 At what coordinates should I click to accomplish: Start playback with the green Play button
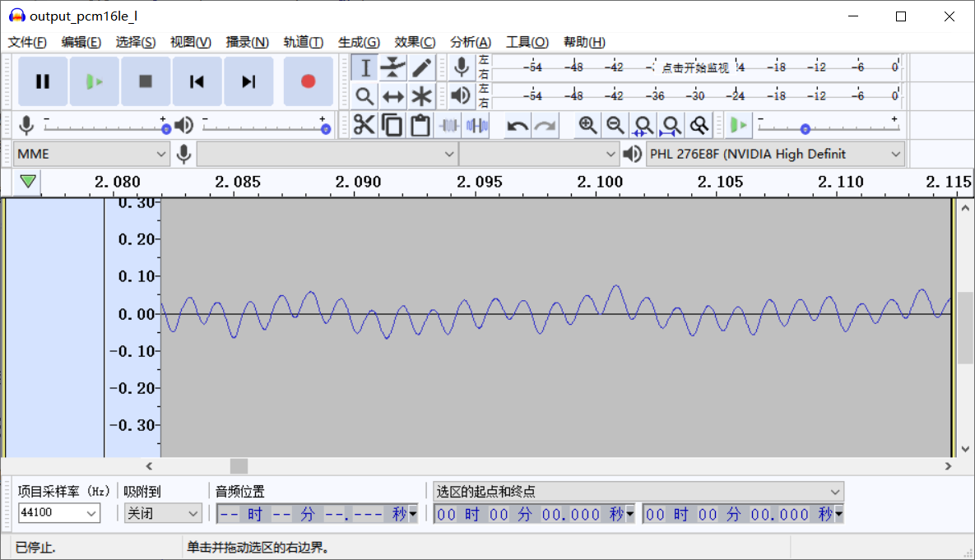(x=94, y=81)
